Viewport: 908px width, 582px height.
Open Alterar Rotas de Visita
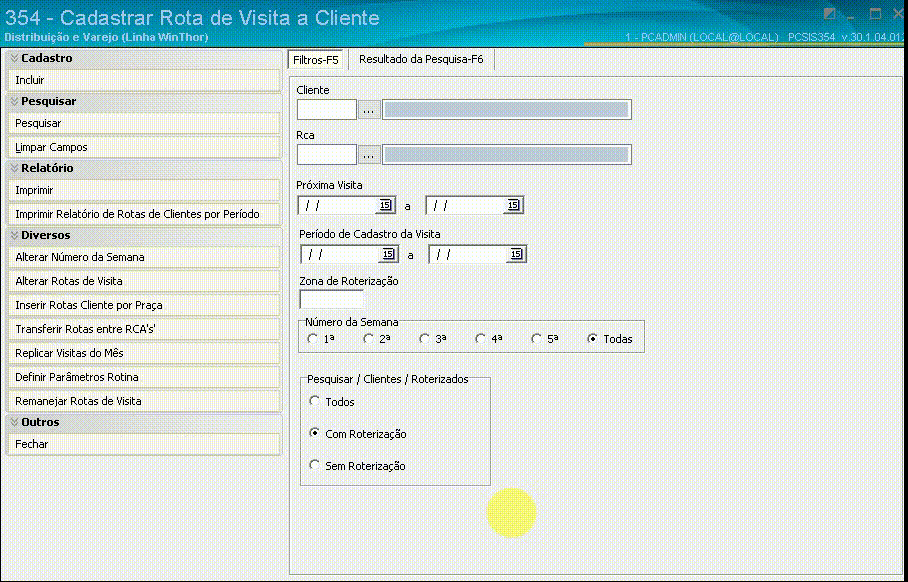point(143,281)
